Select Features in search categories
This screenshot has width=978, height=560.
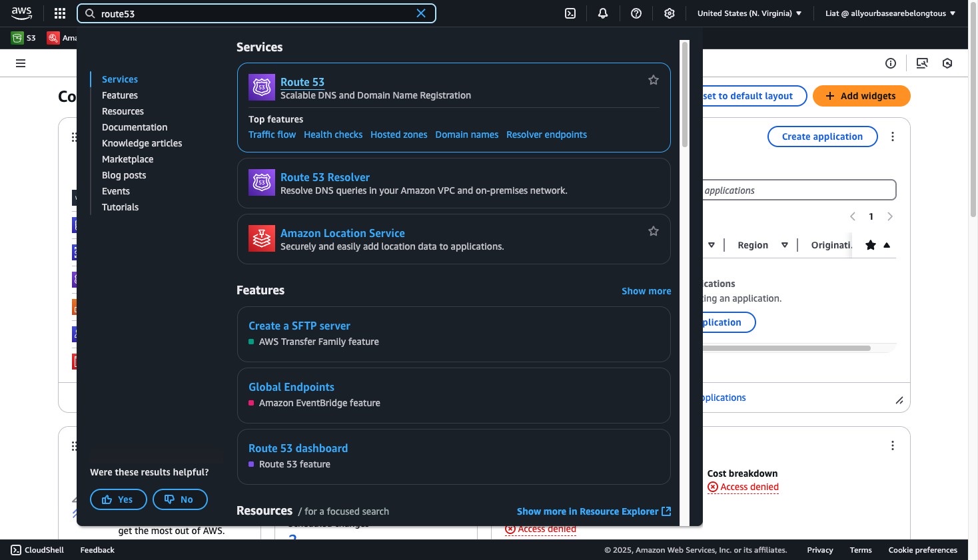[120, 95]
